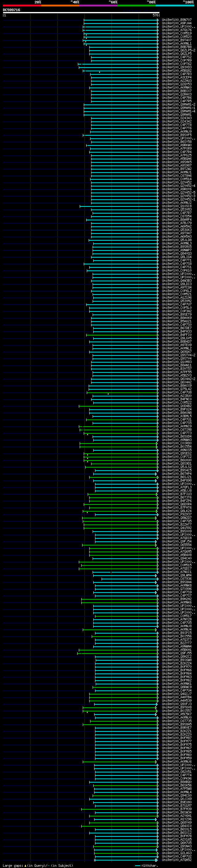Click label UniRef100_C6TIM8
This screenshot has width=197, height=868.
(x=176, y=430)
